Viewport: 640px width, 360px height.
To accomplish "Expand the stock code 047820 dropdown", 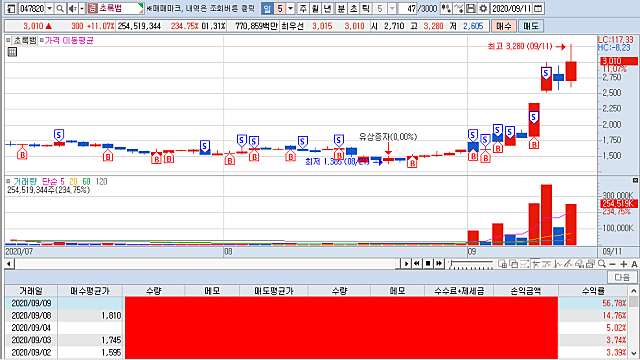I will click(x=49, y=8).
